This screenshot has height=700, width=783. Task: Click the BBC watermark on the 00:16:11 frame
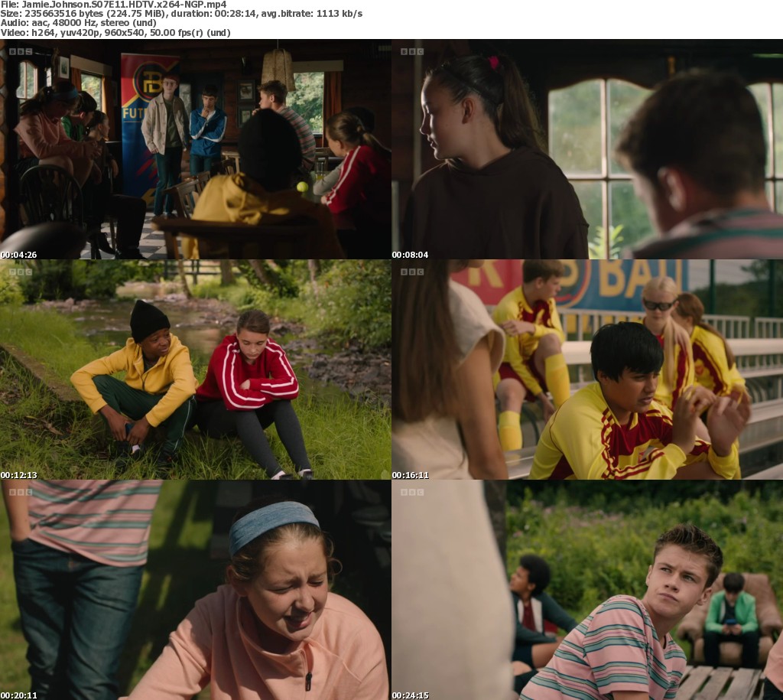[x=412, y=272]
